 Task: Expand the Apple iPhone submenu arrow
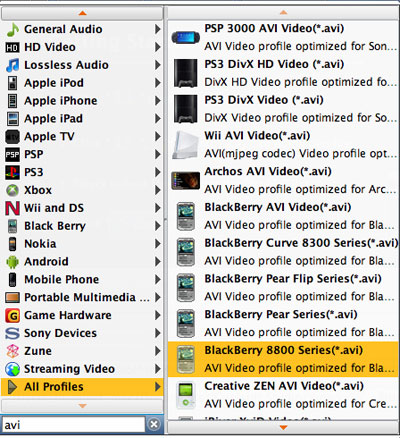pyautogui.click(x=158, y=101)
